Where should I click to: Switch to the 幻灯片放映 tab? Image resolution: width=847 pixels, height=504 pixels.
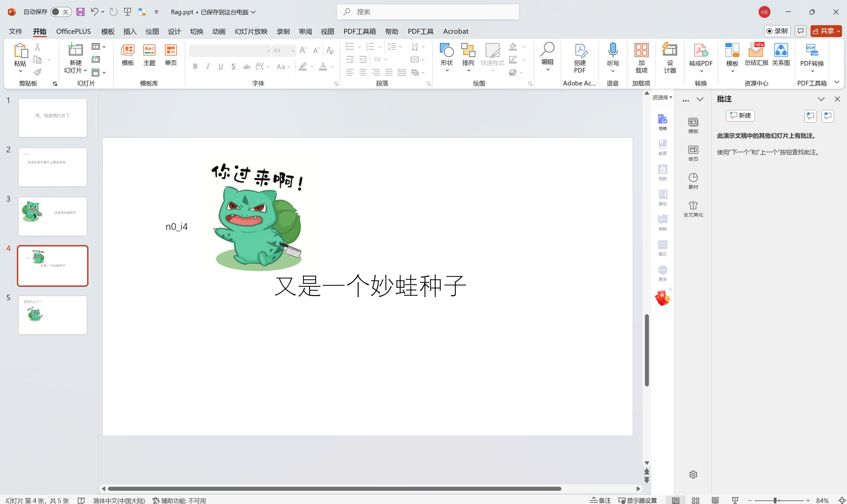[251, 31]
